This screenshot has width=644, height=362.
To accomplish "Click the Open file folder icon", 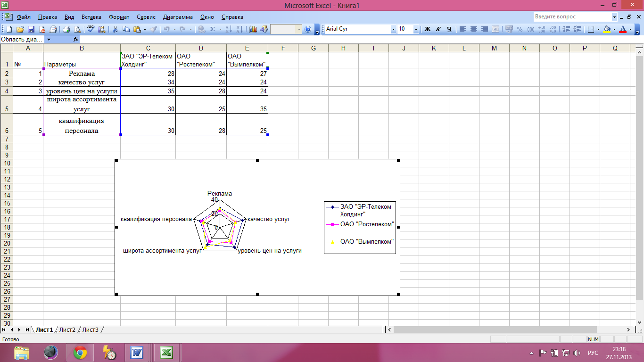I will point(20,29).
